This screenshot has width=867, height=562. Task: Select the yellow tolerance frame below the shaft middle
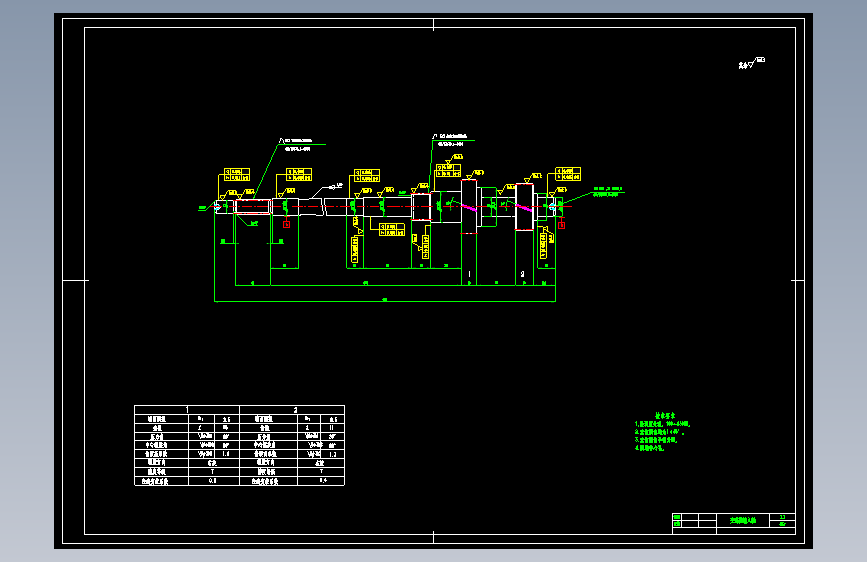click(x=392, y=230)
